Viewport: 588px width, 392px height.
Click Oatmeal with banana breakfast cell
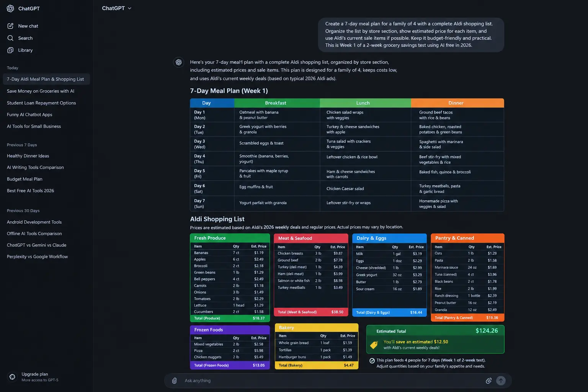tap(277, 115)
